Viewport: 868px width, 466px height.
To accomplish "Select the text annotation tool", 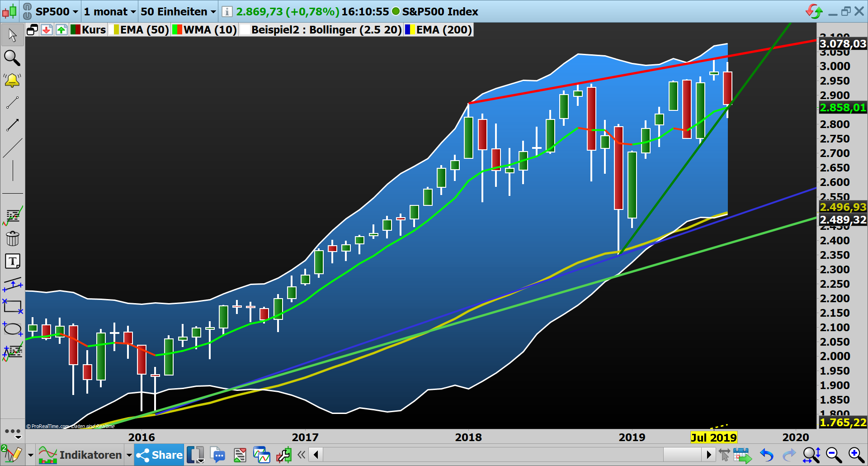I will 12,261.
